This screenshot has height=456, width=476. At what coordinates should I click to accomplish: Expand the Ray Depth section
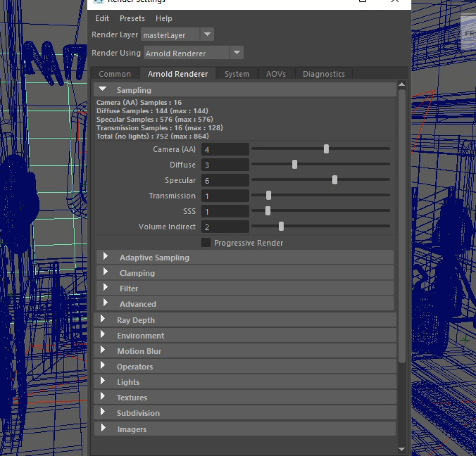[103, 319]
